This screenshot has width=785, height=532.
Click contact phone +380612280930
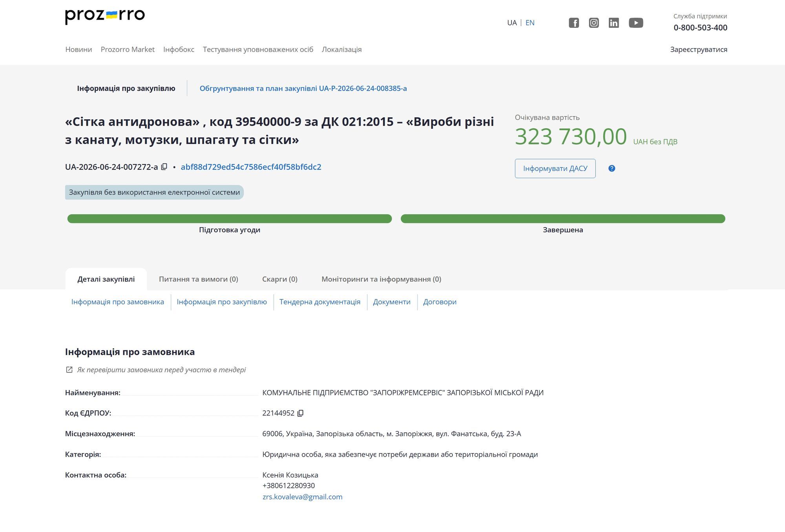click(x=288, y=485)
